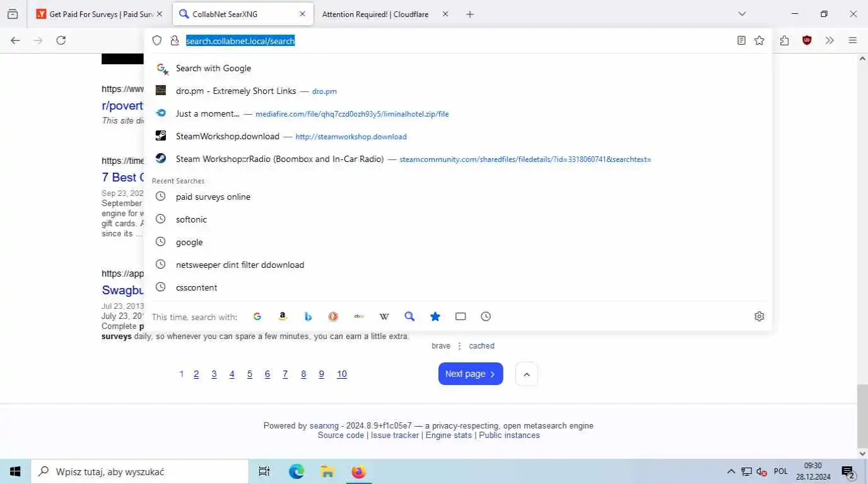Click the Next page button

click(x=471, y=374)
